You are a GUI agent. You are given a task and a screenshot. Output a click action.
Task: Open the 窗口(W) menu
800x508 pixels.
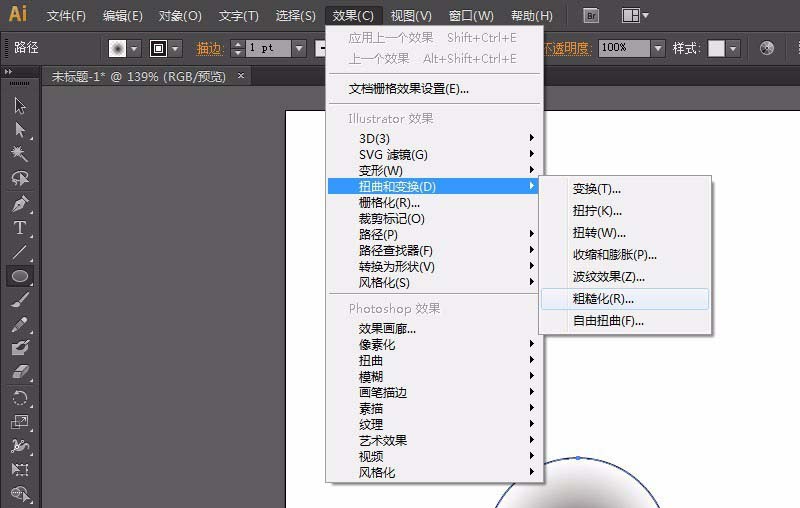[471, 16]
